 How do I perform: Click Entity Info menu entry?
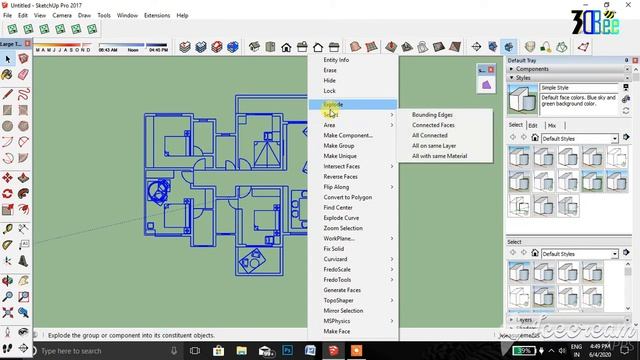[336, 60]
